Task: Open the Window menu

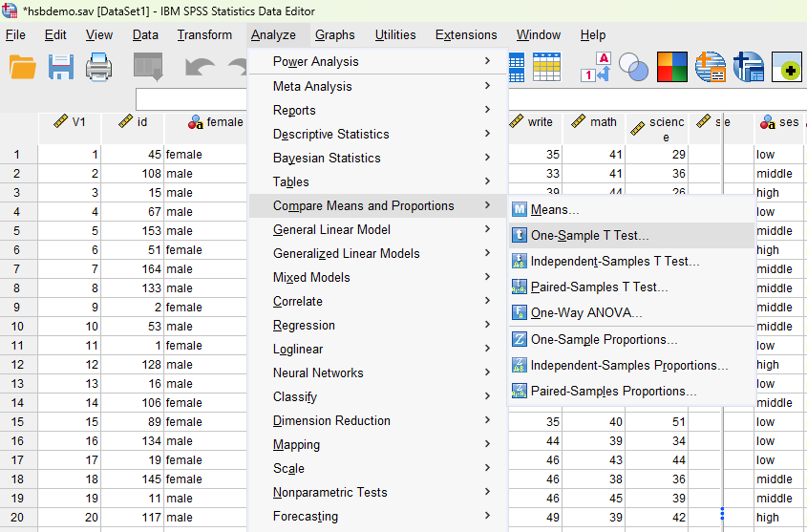Action: tap(539, 35)
